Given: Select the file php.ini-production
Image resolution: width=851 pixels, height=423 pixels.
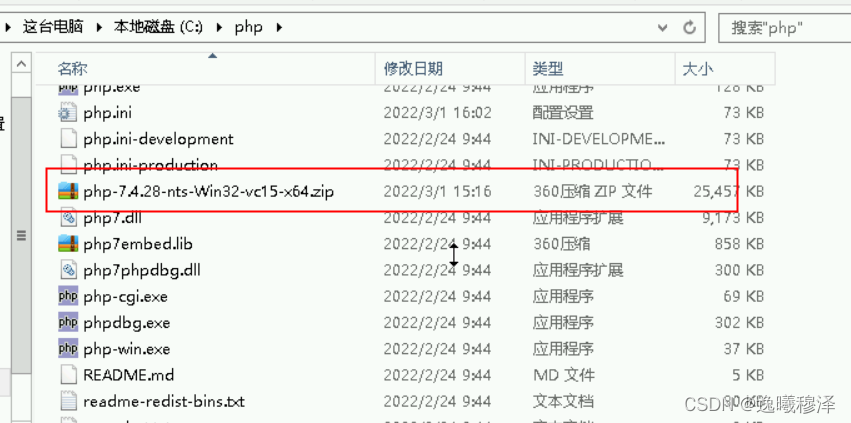Looking at the screenshot, I should pos(150,165).
